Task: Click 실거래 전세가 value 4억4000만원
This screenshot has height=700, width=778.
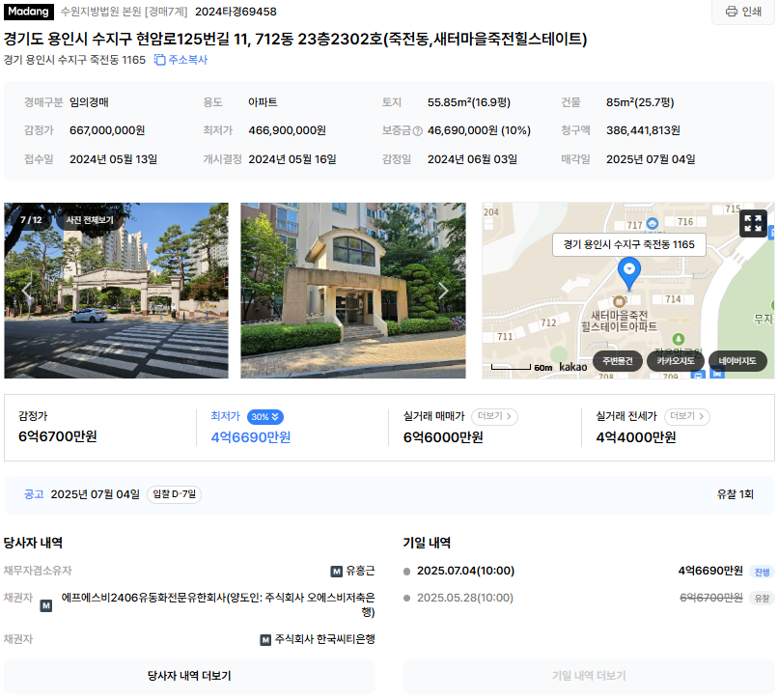Action: click(x=635, y=437)
